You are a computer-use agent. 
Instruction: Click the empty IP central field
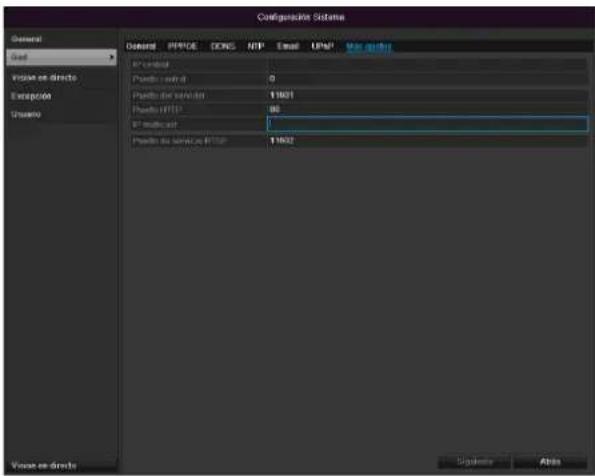point(428,64)
